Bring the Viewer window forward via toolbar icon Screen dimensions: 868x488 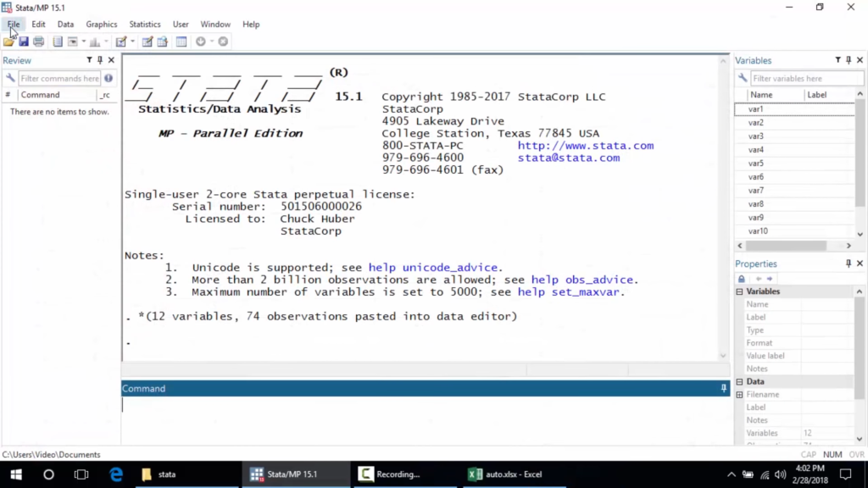click(73, 42)
